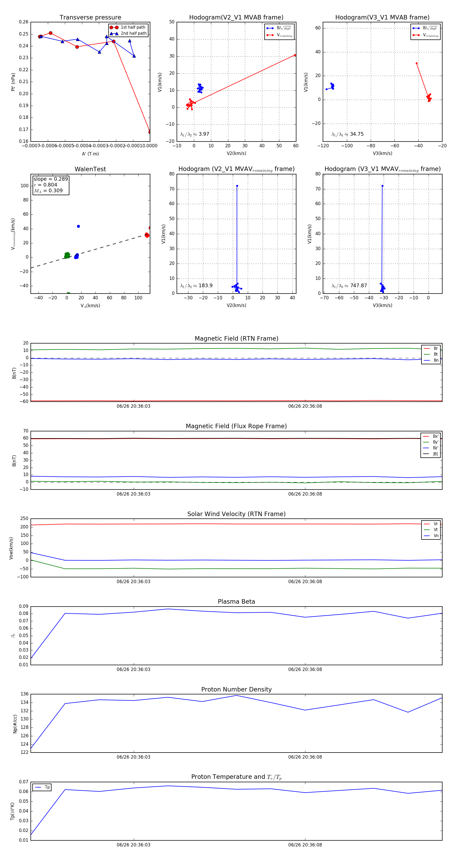473x868 pixels.
Task: Click the Tp legend in Proton Temperature plot
Action: coord(42,788)
